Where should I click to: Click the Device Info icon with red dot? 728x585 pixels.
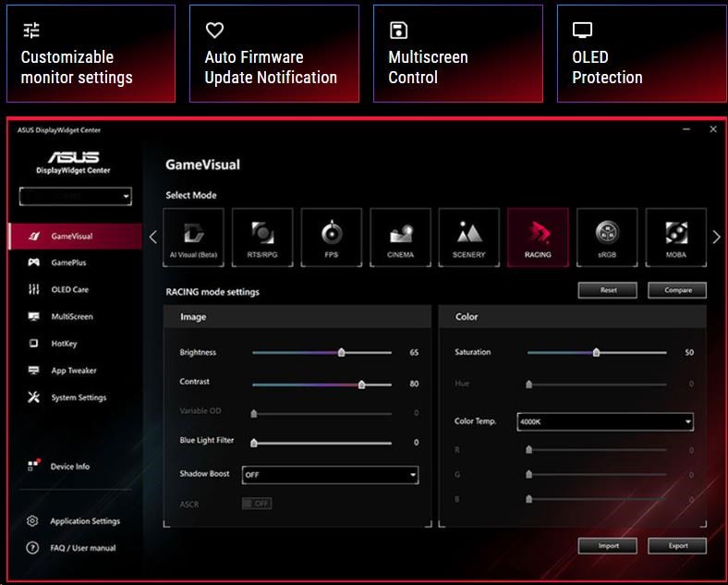tap(34, 464)
